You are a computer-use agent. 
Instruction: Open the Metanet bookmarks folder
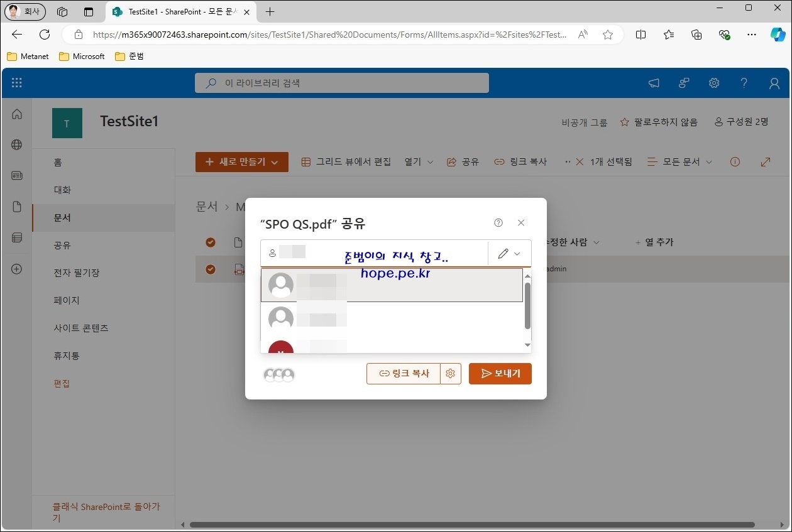[x=28, y=57]
